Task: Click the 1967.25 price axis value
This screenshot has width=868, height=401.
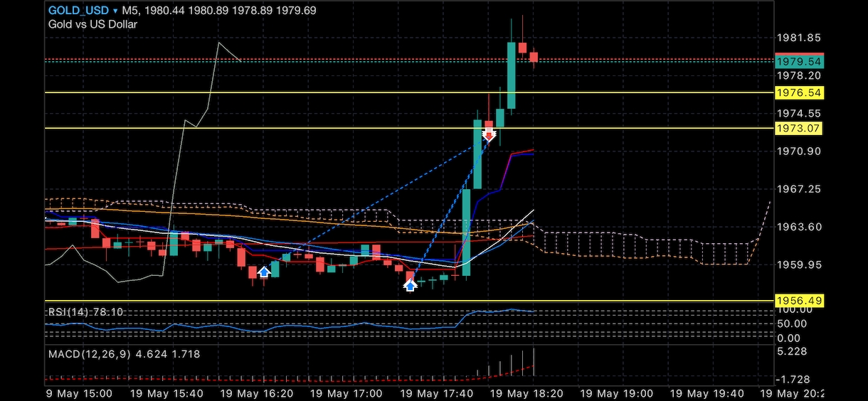Action: (800, 189)
